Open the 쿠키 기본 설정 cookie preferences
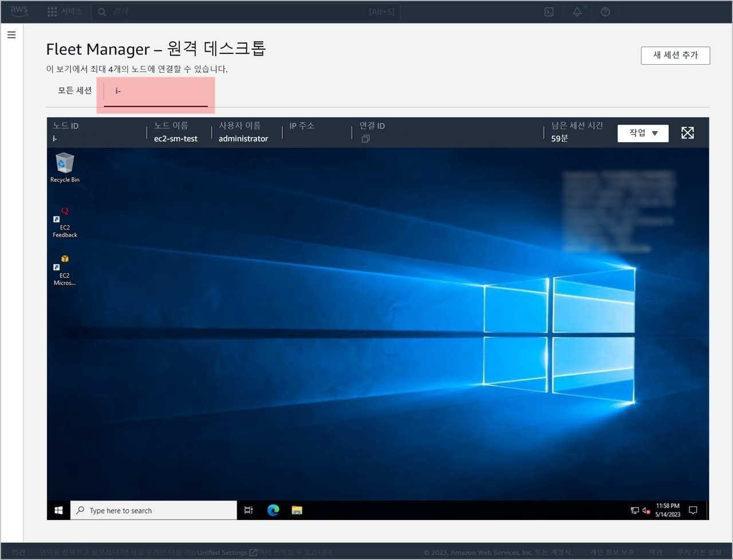 [699, 552]
